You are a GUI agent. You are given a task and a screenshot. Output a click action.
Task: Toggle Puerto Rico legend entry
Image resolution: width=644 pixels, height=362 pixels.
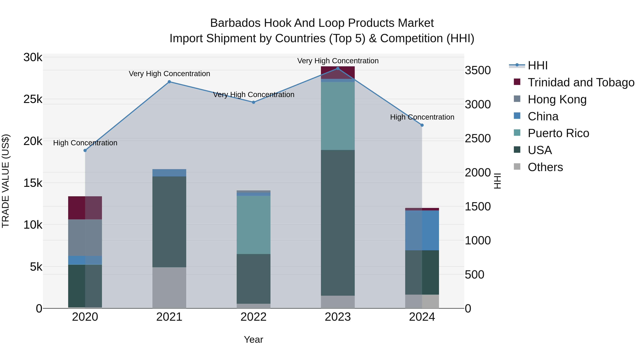point(551,133)
